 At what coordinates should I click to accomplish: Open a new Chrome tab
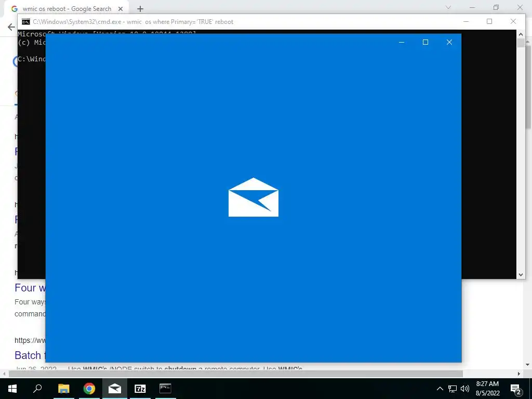[x=140, y=9]
